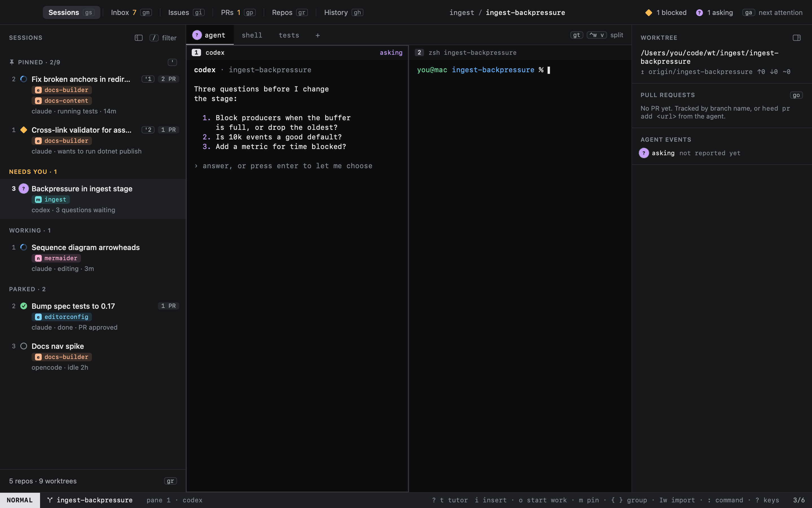The width and height of the screenshot is (812, 508).
Task: Open the Sessions tab
Action: click(71, 12)
